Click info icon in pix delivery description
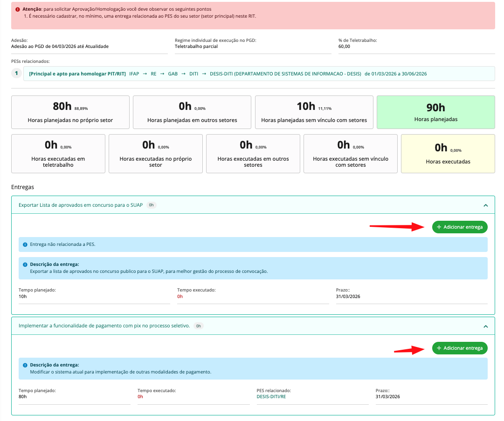 (x=25, y=365)
